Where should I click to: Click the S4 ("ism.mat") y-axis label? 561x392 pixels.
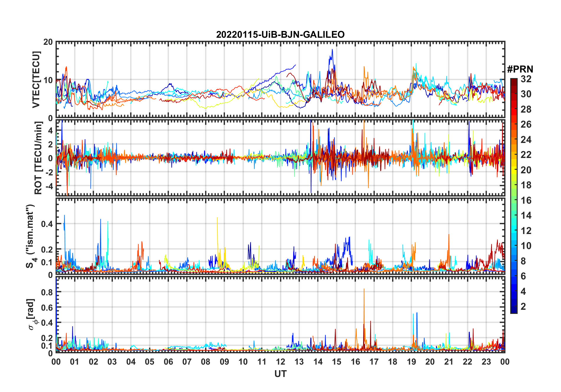(x=30, y=236)
